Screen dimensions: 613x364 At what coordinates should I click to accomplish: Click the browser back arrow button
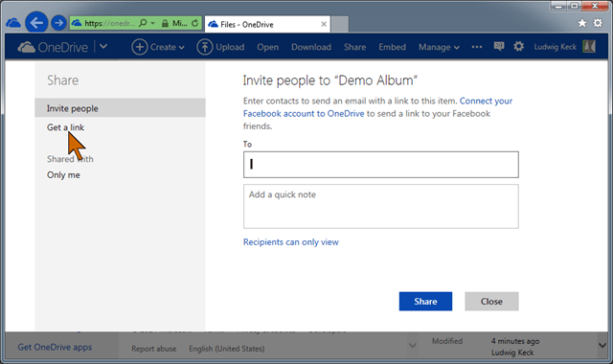[x=36, y=23]
